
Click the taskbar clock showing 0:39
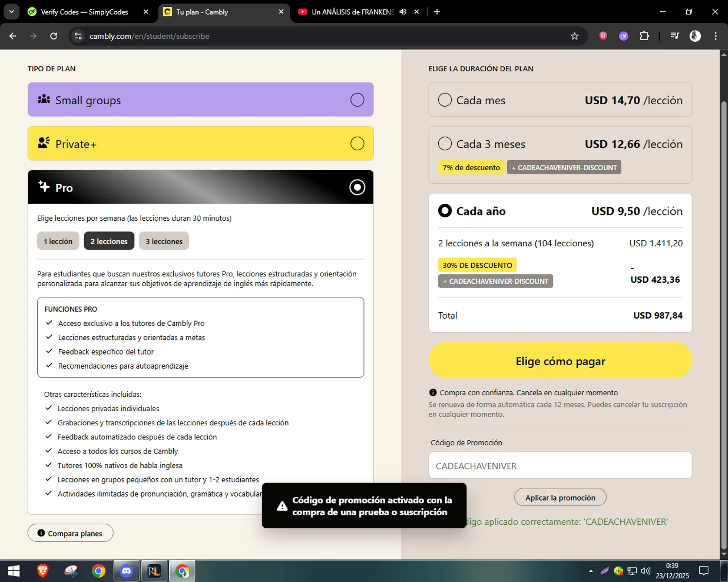672,571
